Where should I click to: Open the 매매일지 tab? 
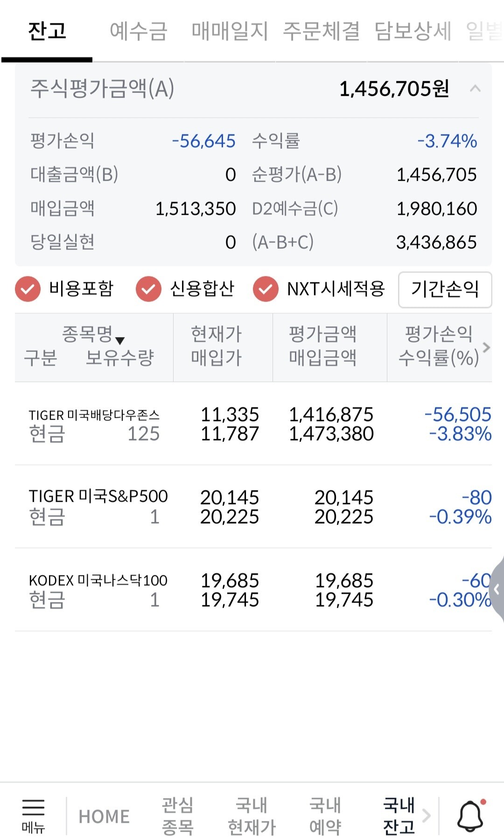(230, 31)
